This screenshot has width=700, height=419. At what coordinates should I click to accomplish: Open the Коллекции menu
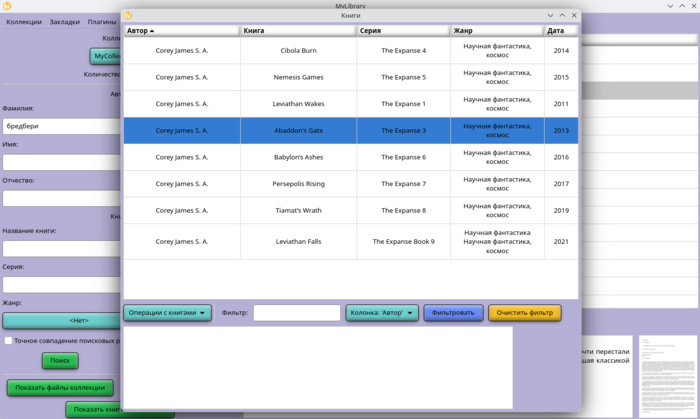click(x=24, y=22)
